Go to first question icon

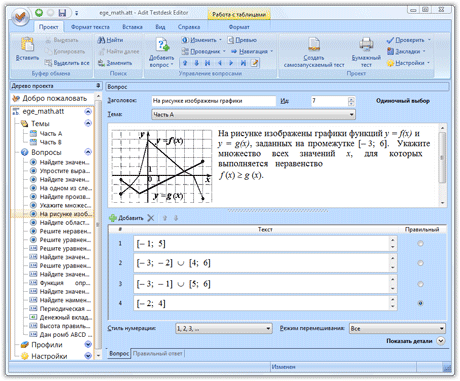click(x=208, y=63)
